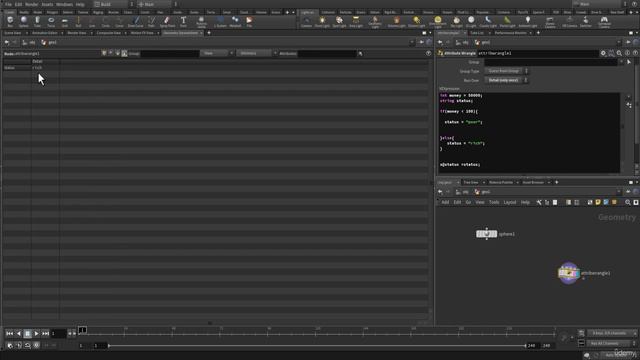This screenshot has width=640, height=360.
Task: Open the Group Type dropdown
Action: [506, 71]
